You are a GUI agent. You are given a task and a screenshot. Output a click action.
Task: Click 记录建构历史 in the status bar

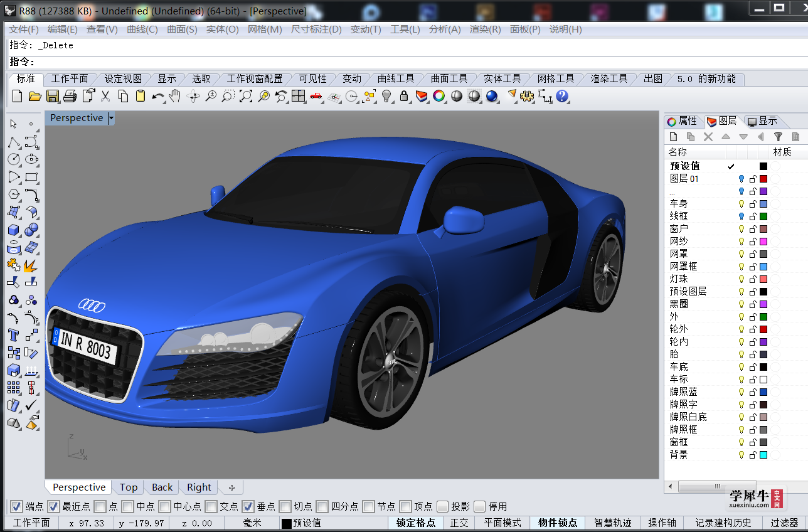point(723,523)
